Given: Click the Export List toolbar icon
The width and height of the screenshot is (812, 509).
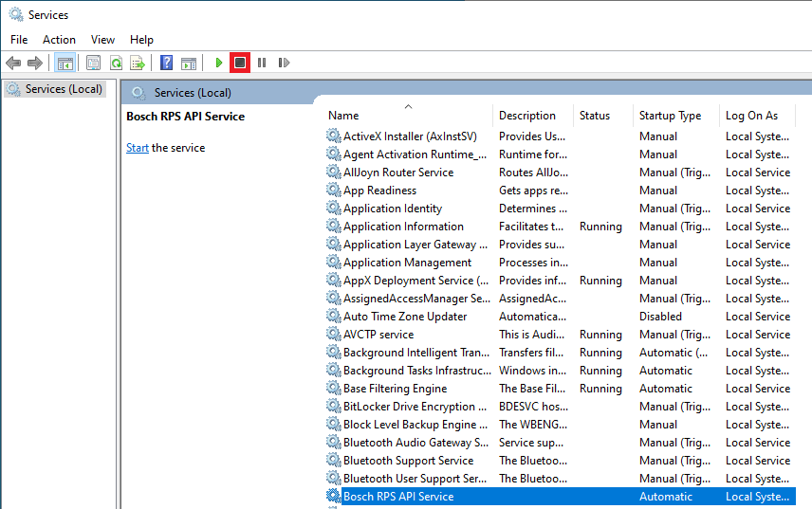Looking at the screenshot, I should point(138,63).
